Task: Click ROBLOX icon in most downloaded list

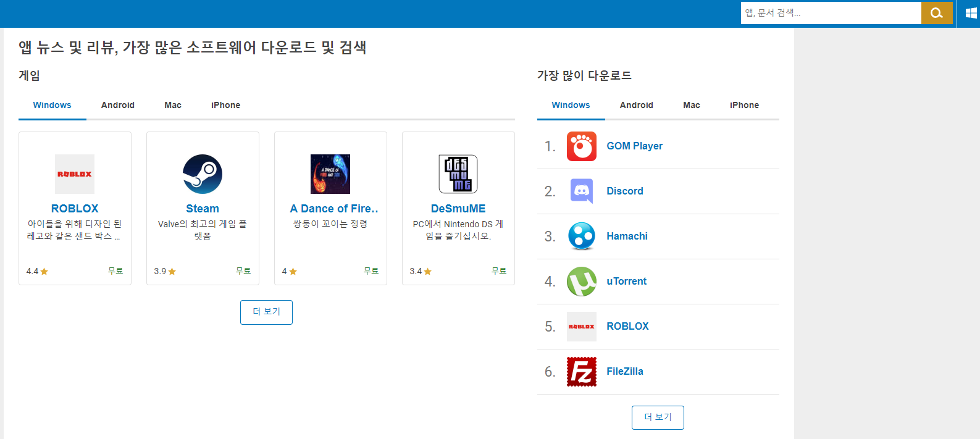Action: 582,327
